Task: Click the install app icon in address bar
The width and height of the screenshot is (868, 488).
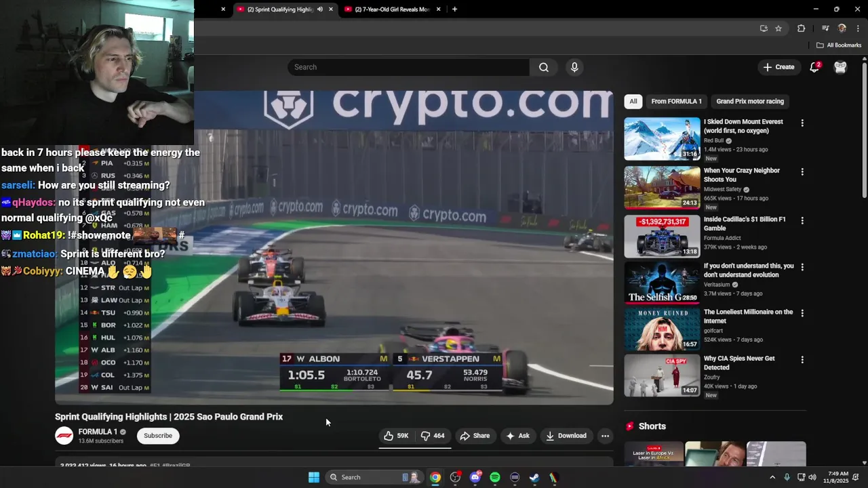Action: (764, 28)
